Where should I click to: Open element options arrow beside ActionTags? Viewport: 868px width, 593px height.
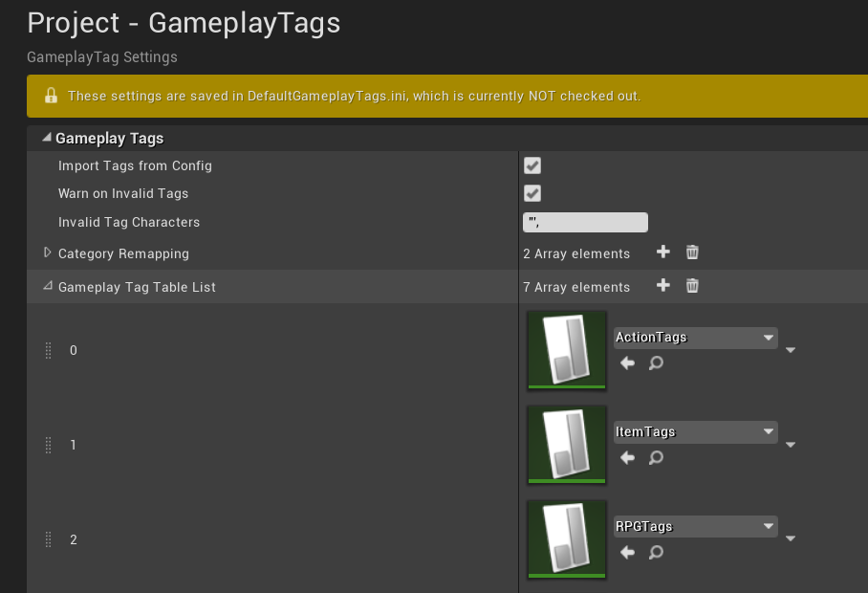pyautogui.click(x=791, y=350)
